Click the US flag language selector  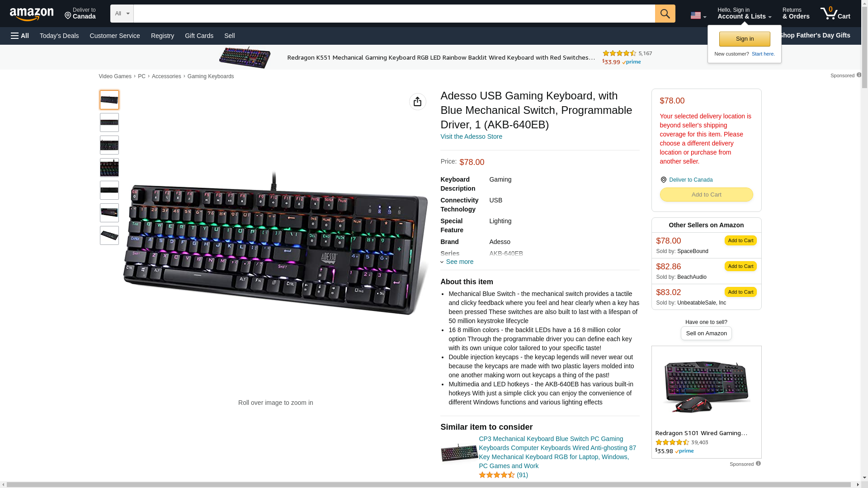pyautogui.click(x=698, y=15)
